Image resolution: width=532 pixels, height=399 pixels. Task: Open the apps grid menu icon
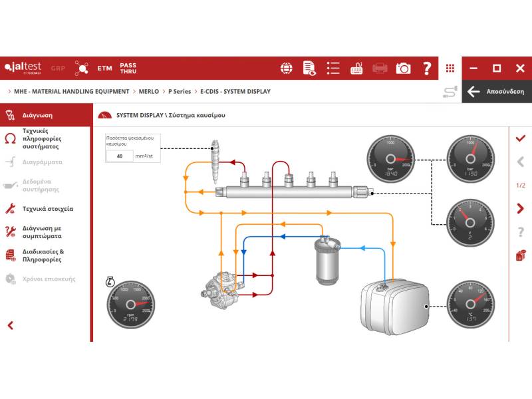pos(450,68)
